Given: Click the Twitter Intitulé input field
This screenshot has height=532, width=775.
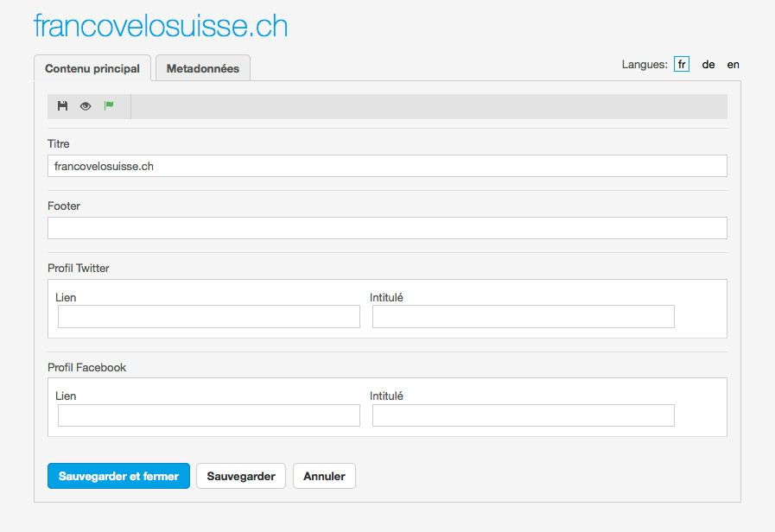Looking at the screenshot, I should [x=523, y=317].
